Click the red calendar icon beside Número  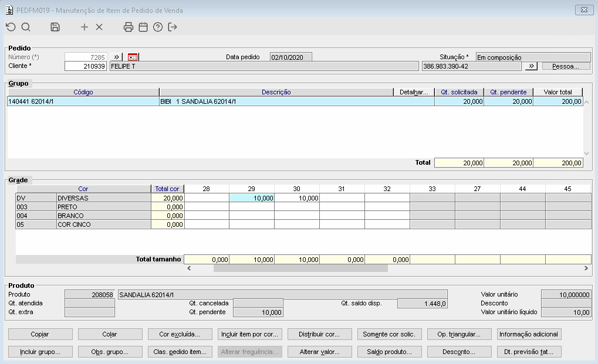(x=133, y=57)
